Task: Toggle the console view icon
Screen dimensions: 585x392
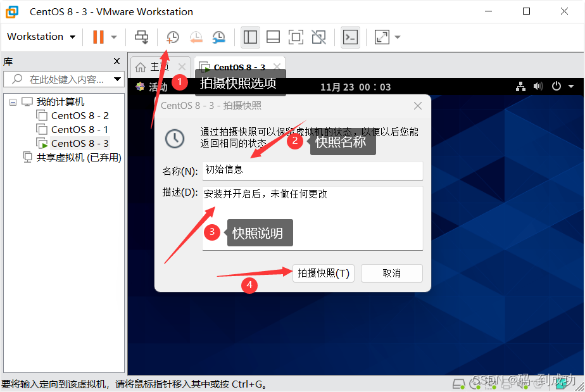Action: click(350, 37)
